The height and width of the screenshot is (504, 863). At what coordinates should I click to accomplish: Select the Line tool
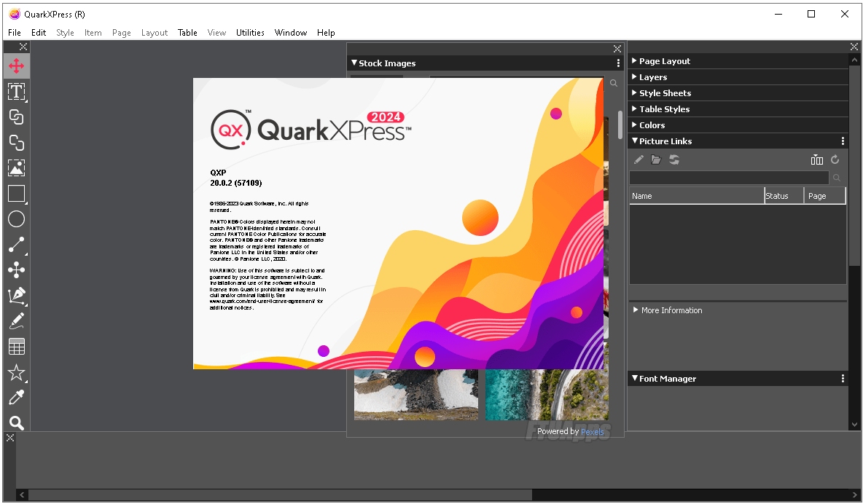[17, 244]
